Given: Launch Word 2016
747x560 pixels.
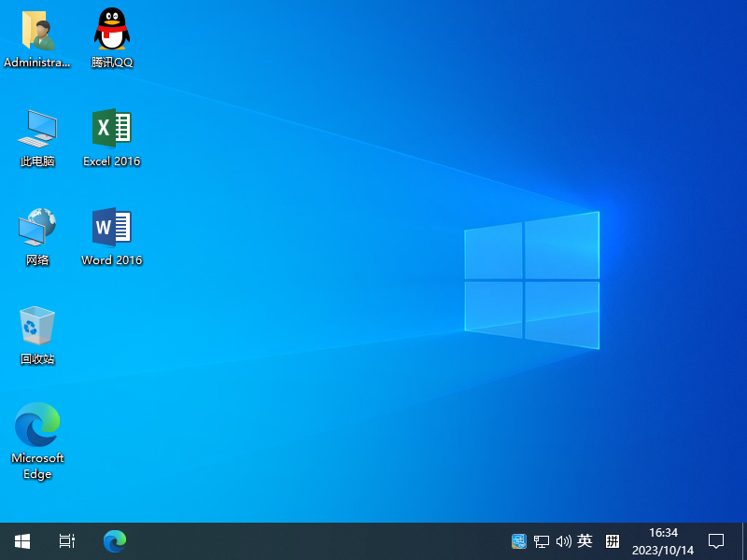Looking at the screenshot, I should (111, 228).
